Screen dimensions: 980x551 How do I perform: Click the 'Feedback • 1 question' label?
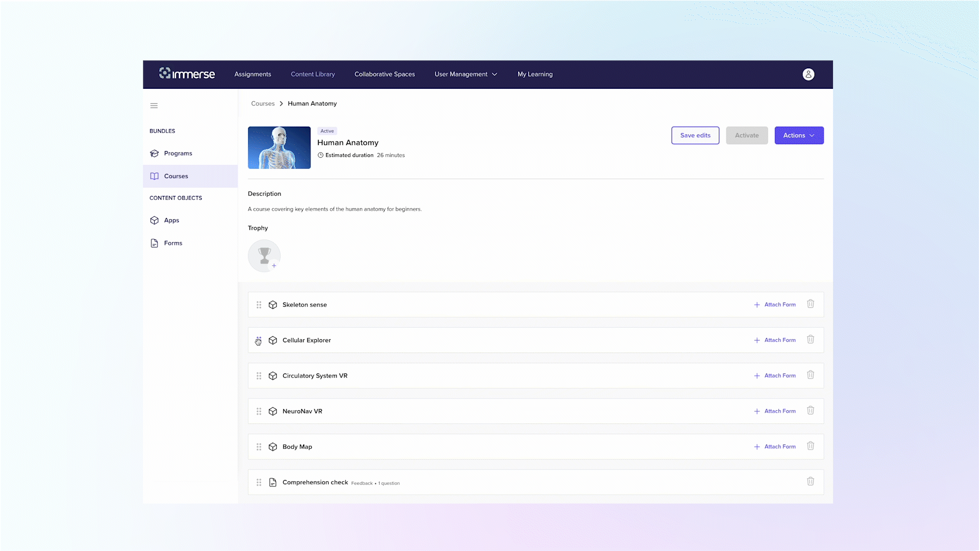click(x=376, y=483)
